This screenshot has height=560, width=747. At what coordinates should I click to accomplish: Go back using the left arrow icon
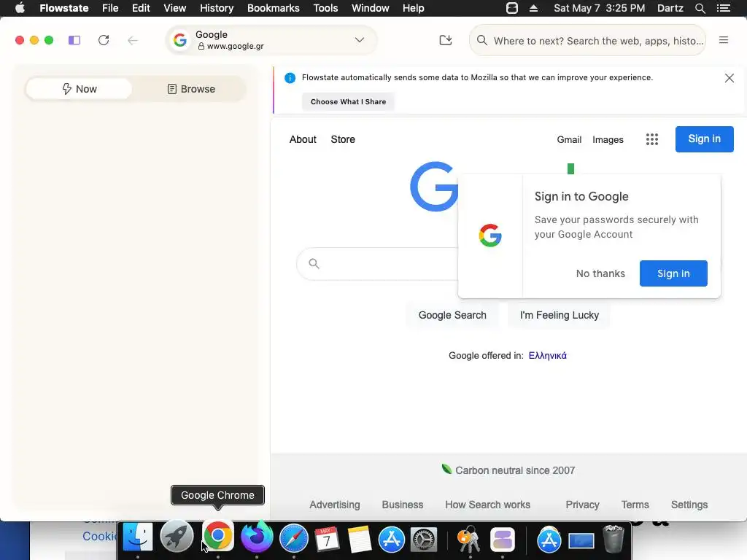[x=133, y=41]
